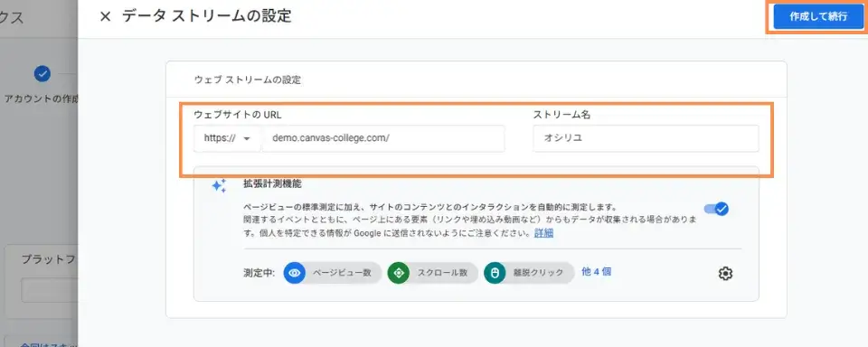Select the 離脱クリック chip label
Viewport: 868px width, 347px height.
click(538, 273)
